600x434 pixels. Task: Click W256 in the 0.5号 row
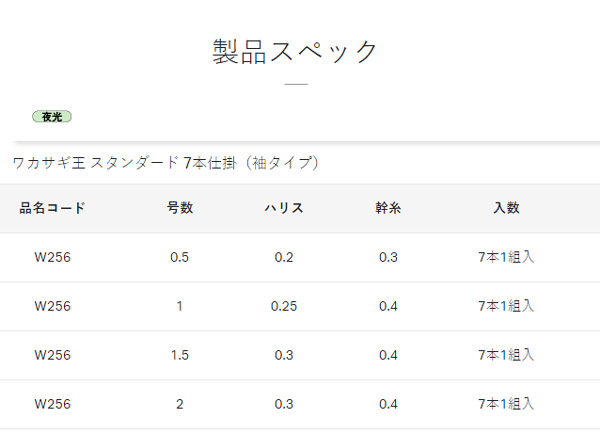tap(52, 257)
